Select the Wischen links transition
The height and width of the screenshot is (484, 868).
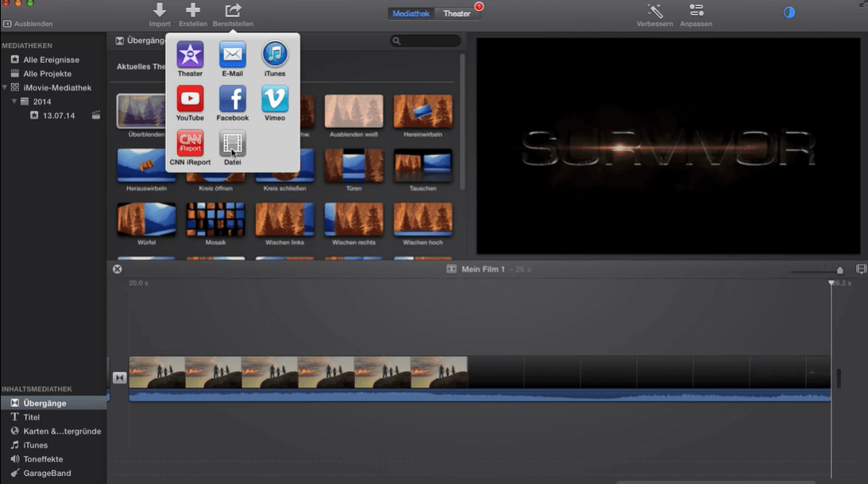coord(284,219)
